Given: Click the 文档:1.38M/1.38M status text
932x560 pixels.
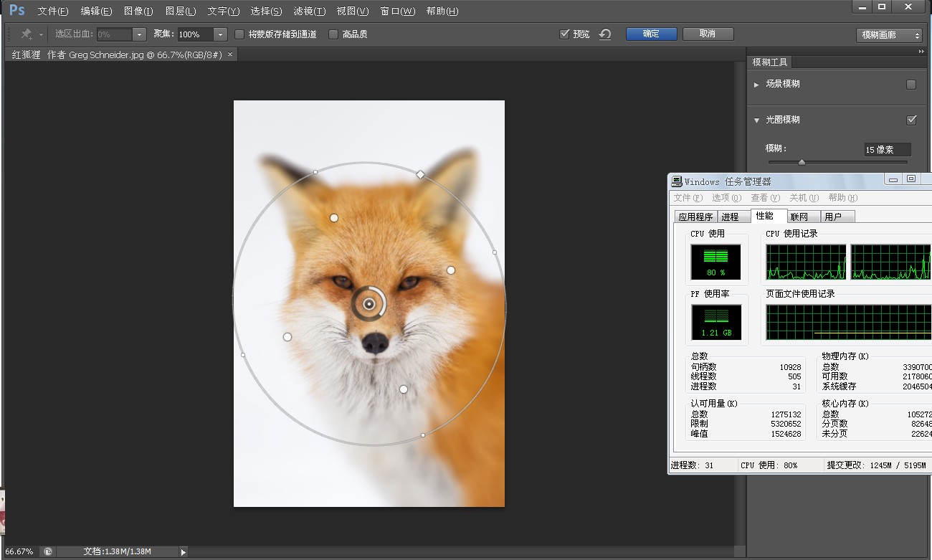Looking at the screenshot, I should [x=117, y=551].
